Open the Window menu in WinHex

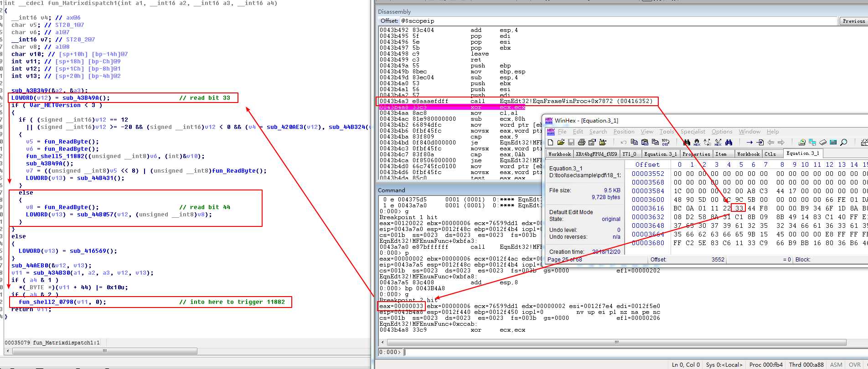point(749,132)
